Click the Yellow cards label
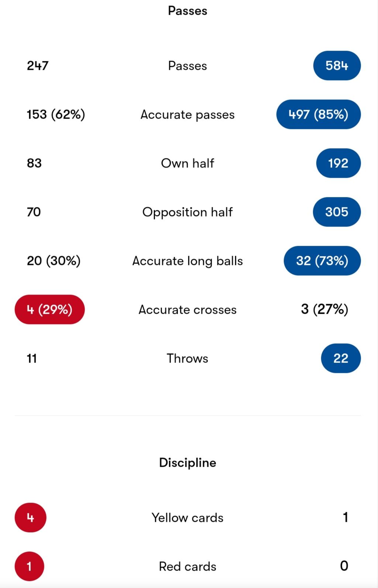 pyautogui.click(x=188, y=518)
